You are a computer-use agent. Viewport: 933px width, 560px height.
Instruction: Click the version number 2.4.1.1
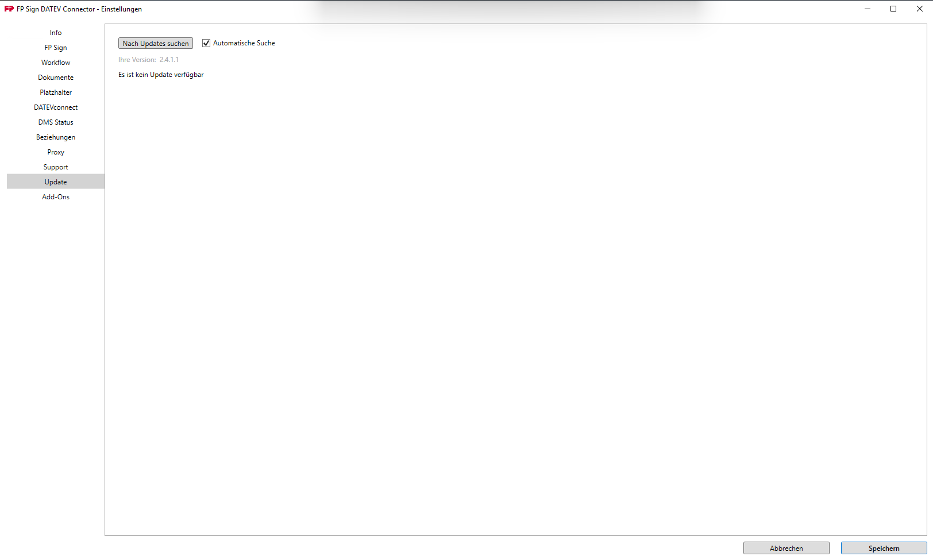pyautogui.click(x=169, y=60)
